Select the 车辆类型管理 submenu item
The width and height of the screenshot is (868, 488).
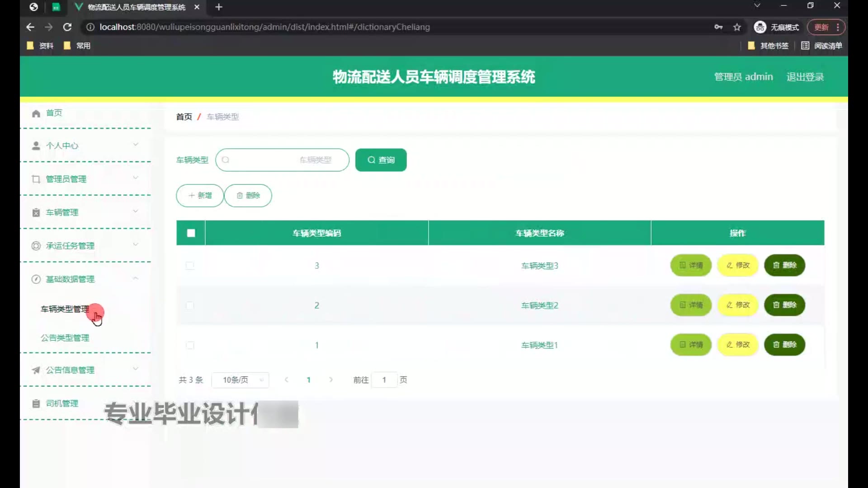[65, 309]
